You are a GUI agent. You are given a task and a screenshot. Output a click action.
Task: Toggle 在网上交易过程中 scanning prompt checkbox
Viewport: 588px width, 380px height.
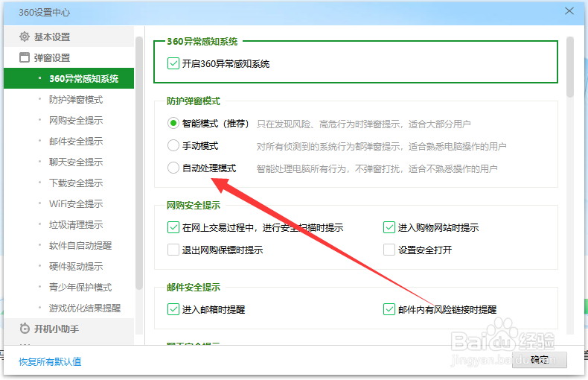173,227
